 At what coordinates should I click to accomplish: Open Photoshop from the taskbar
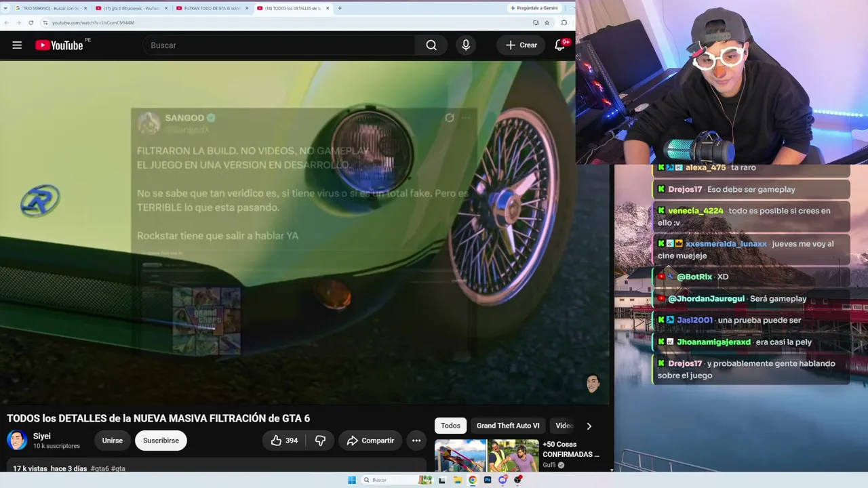[488, 480]
